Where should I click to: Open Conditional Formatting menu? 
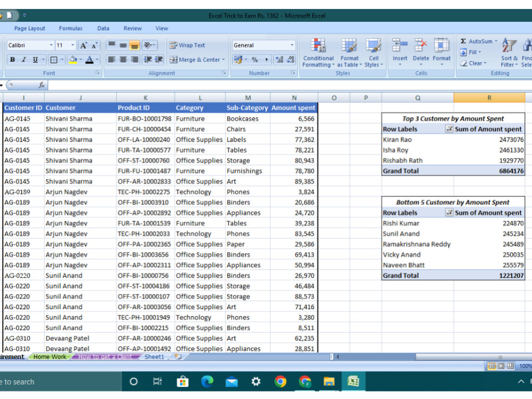click(x=318, y=53)
